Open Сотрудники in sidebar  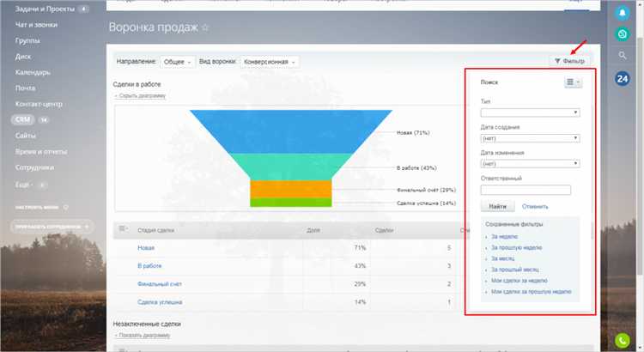tap(34, 167)
